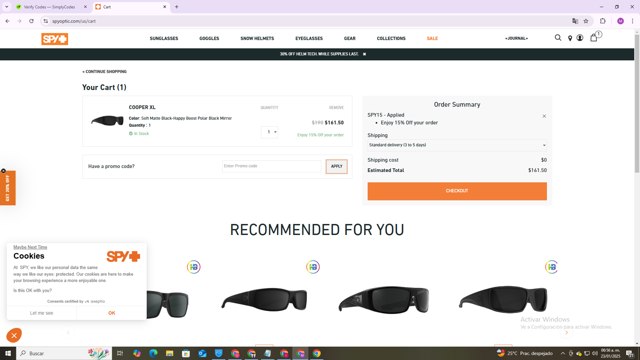
Task: Open the second recommended sunglasses image
Action: click(264, 299)
